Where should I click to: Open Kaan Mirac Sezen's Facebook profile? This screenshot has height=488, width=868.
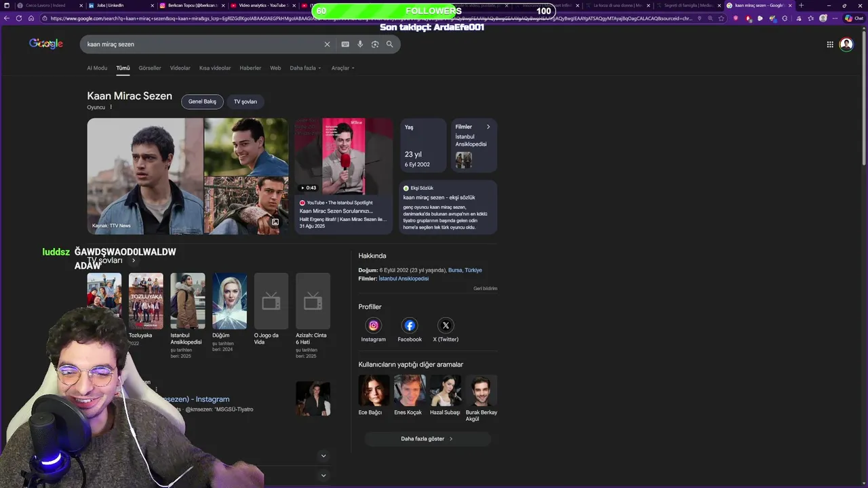tap(410, 330)
